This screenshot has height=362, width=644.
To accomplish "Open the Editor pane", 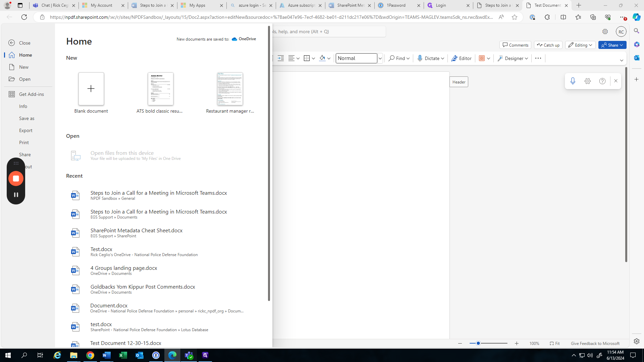I will tap(461, 58).
